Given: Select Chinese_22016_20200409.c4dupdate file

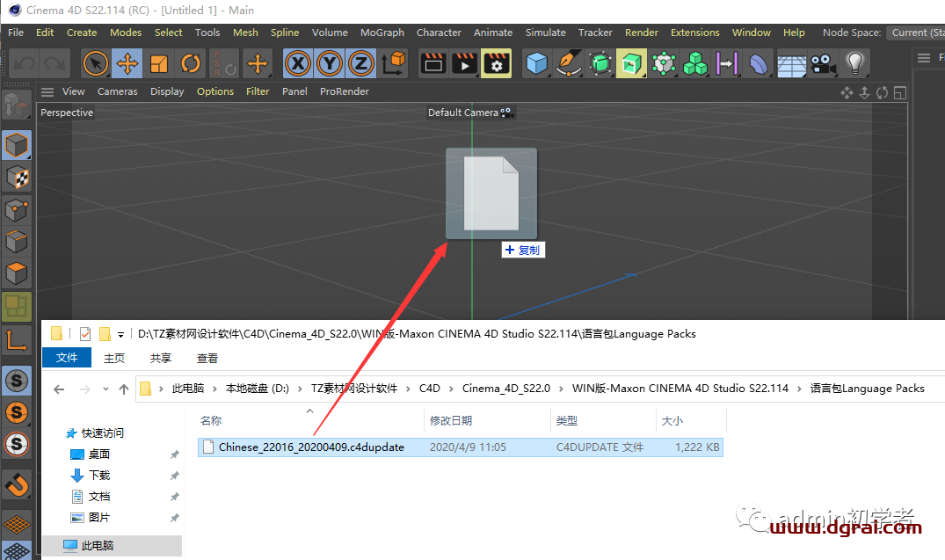Looking at the screenshot, I should 461,447.
